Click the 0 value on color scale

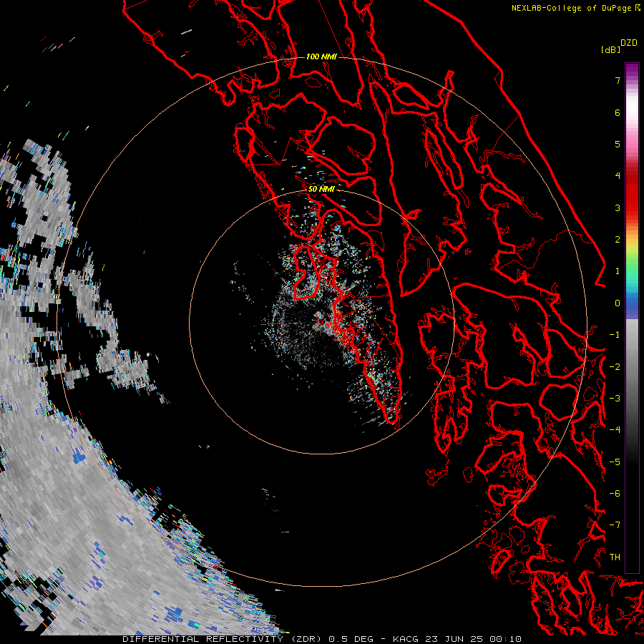(x=618, y=303)
